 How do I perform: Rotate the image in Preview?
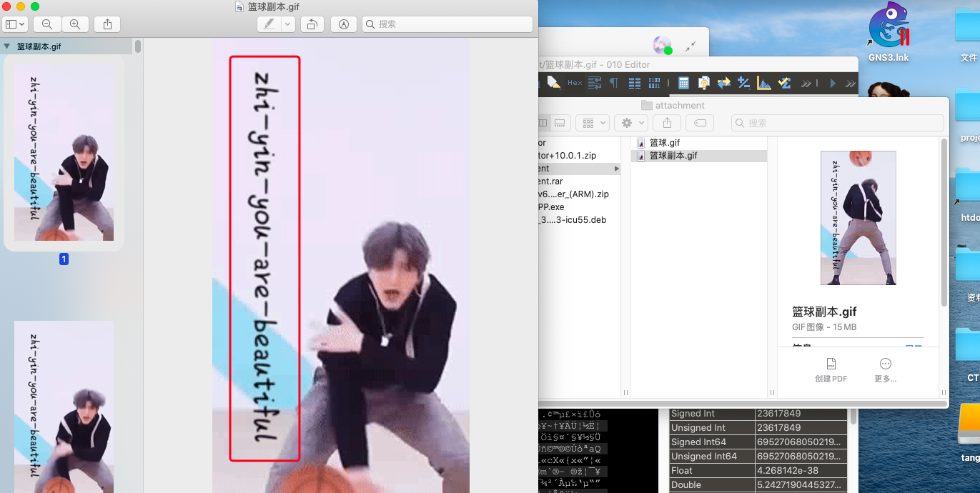[x=312, y=24]
